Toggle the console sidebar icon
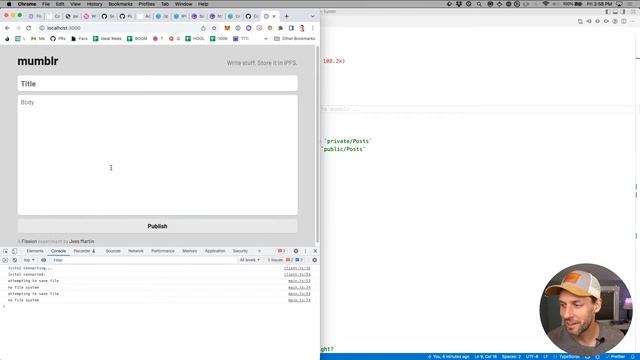The image size is (640, 360). (x=5, y=260)
